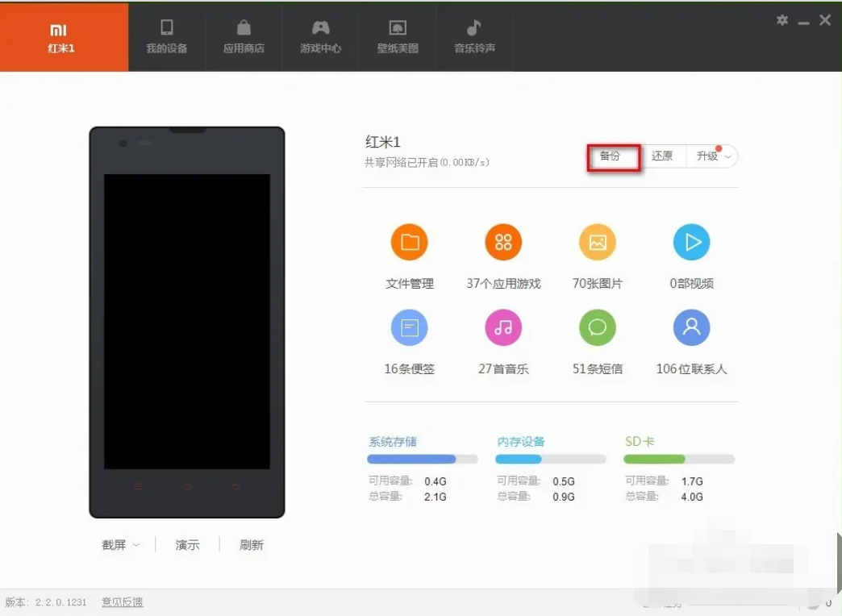Click the 0部视频 label

pyautogui.click(x=691, y=284)
